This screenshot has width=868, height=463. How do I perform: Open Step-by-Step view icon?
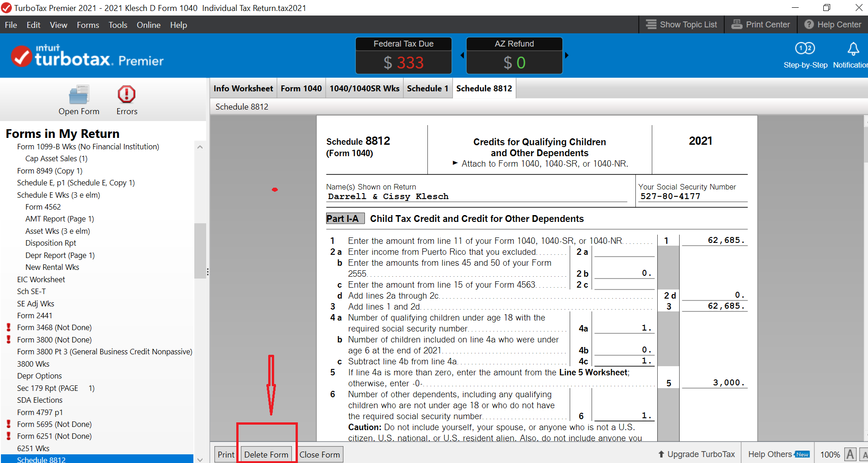click(805, 48)
